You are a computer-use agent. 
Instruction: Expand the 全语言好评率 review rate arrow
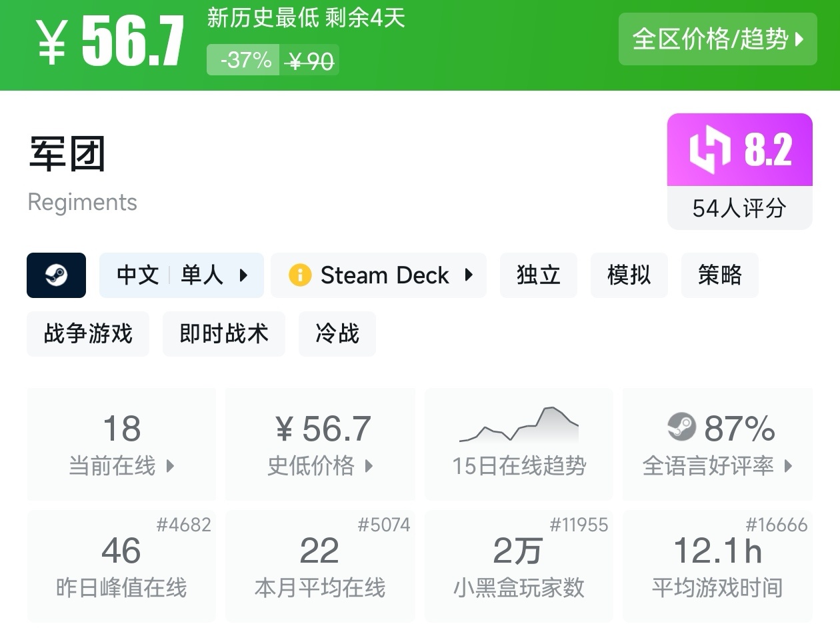click(x=788, y=466)
